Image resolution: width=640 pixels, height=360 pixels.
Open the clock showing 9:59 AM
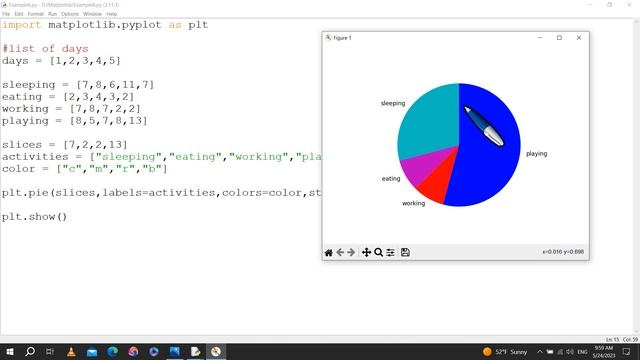pos(604,352)
